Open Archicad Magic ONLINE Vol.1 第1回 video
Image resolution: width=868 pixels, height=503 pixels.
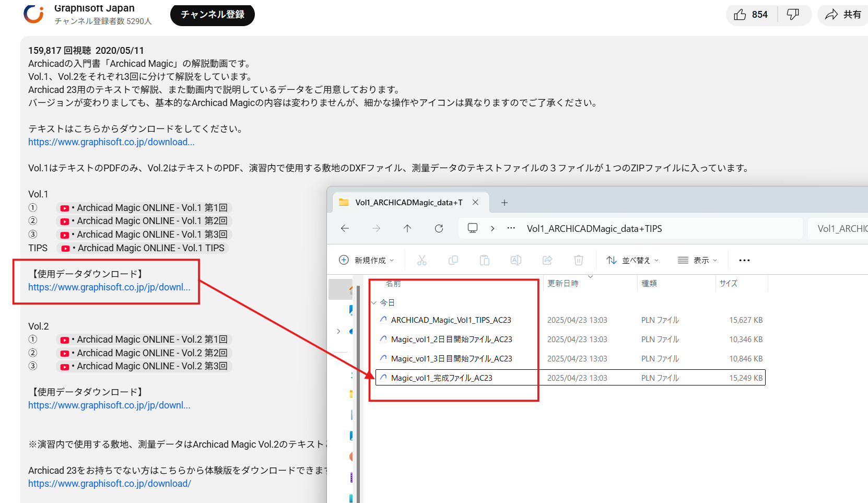144,208
